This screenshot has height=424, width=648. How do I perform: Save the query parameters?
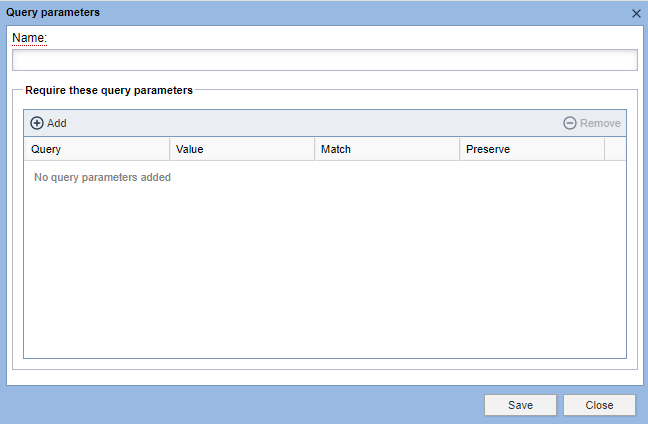coord(520,405)
